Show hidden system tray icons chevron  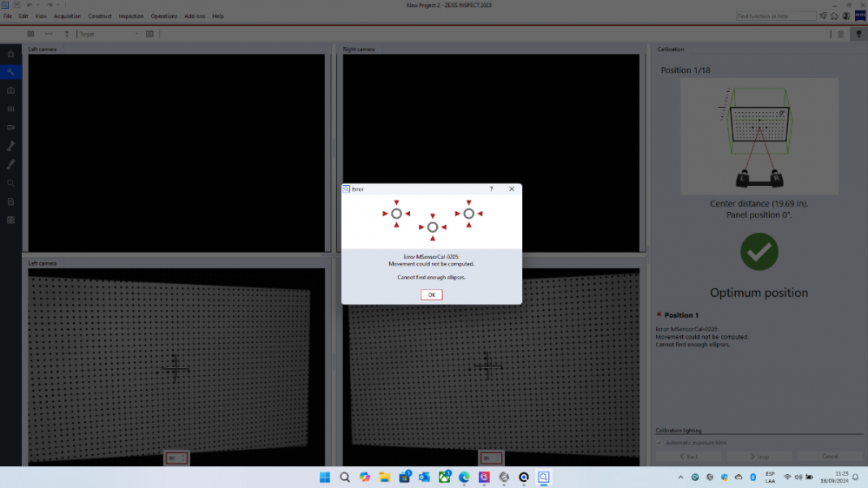click(x=680, y=477)
